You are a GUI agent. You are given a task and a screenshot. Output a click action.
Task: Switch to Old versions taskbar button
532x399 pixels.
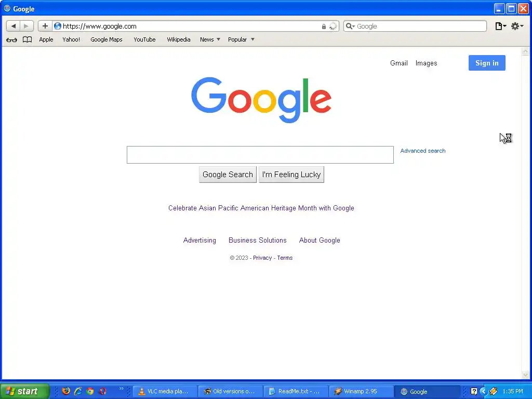pyautogui.click(x=230, y=391)
